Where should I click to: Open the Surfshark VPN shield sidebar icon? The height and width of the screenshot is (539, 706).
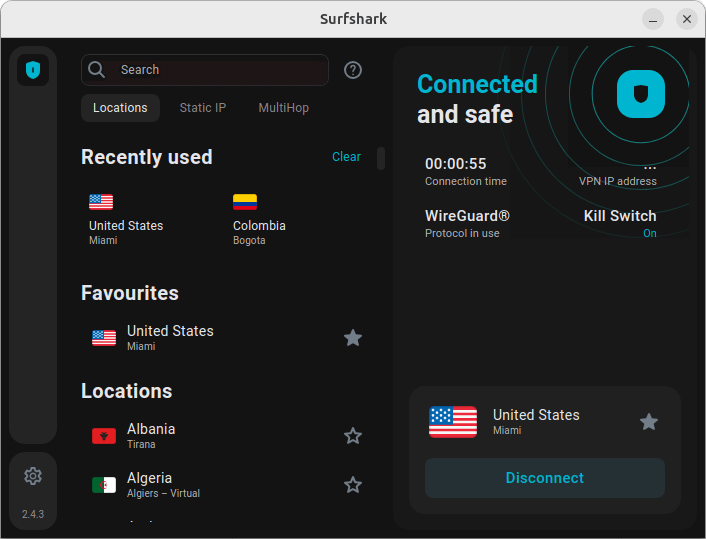pyautogui.click(x=33, y=70)
